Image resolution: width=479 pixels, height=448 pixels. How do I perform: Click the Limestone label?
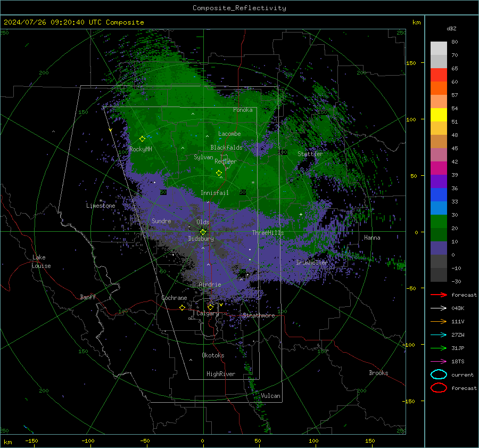(x=101, y=206)
